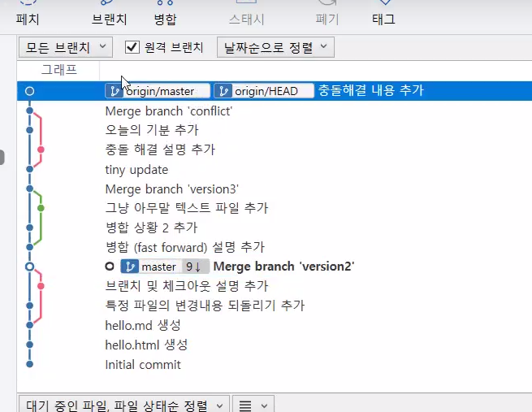This screenshot has width=532, height=412.
Task: Select the Merge branch 'version3' commit
Action: point(171,189)
